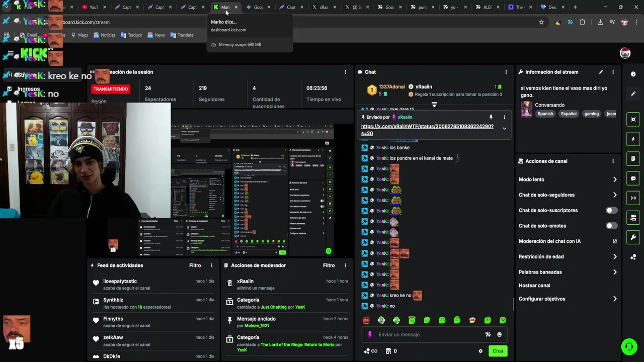This screenshot has width=644, height=362.
Task: Open the Maps bookmark
Action: coord(79,35)
